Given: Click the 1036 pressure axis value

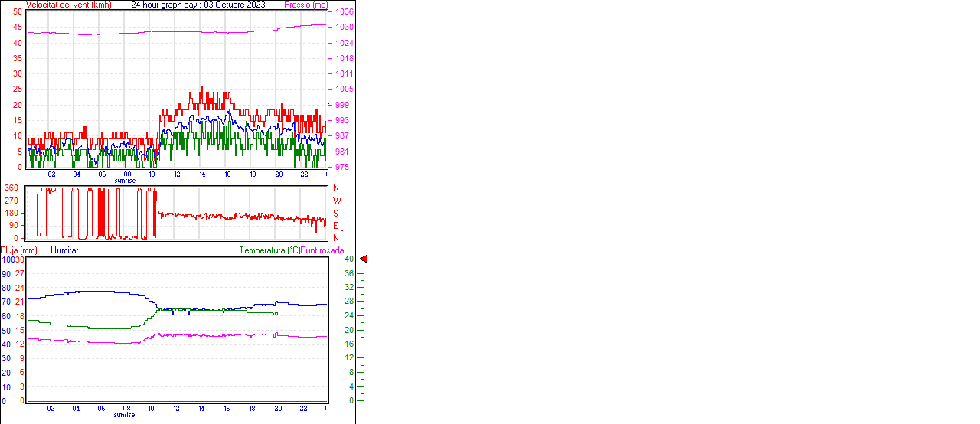Looking at the screenshot, I should coord(344,12).
